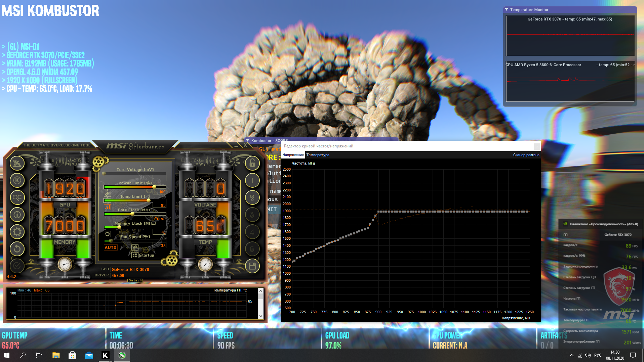Change the РУС input language
Viewport: 644px width, 362px height.
point(598,355)
